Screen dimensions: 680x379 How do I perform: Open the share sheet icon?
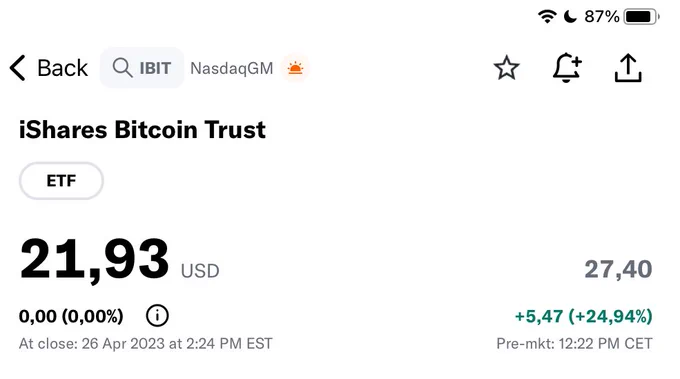pos(628,68)
